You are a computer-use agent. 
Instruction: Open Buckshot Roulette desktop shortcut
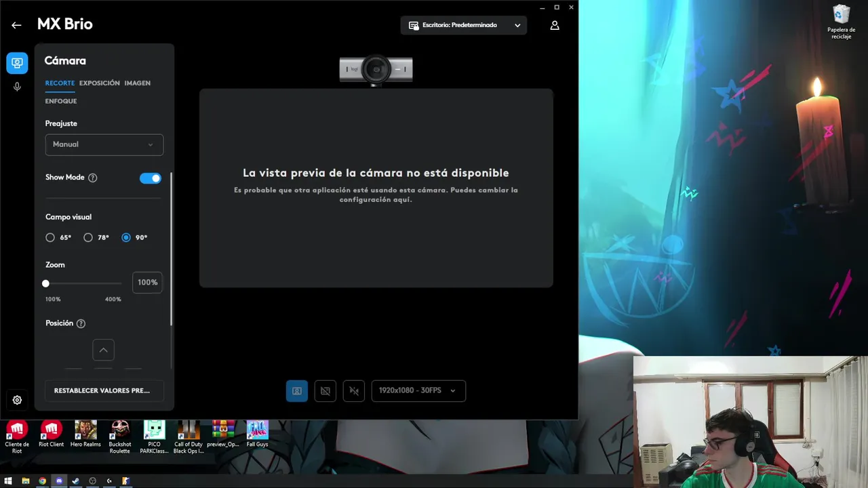pos(120,437)
